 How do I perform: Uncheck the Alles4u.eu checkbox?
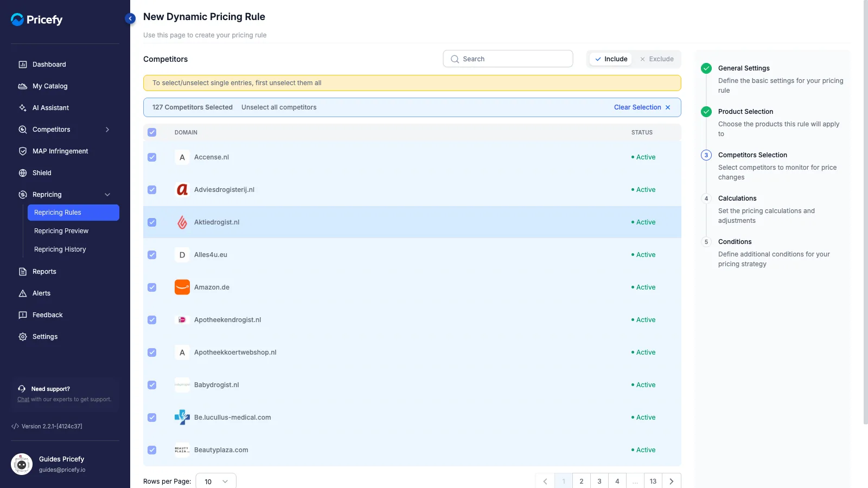[152, 255]
